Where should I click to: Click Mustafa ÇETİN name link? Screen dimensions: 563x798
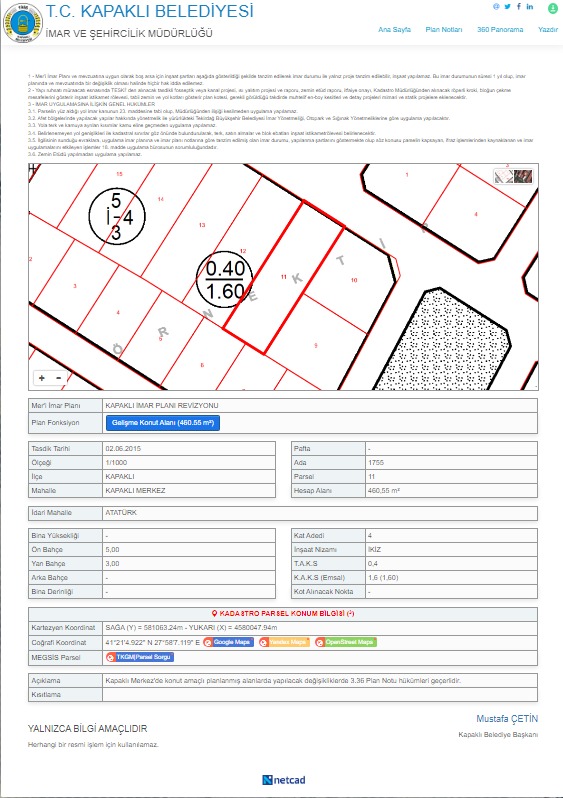pyautogui.click(x=507, y=719)
